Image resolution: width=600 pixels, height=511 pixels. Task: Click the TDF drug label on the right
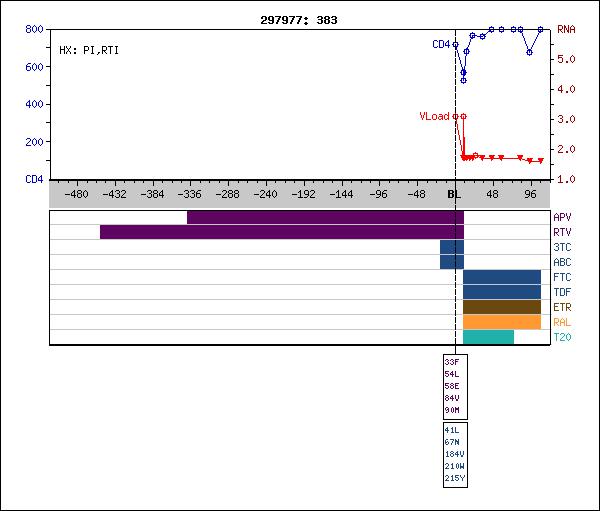tap(562, 292)
